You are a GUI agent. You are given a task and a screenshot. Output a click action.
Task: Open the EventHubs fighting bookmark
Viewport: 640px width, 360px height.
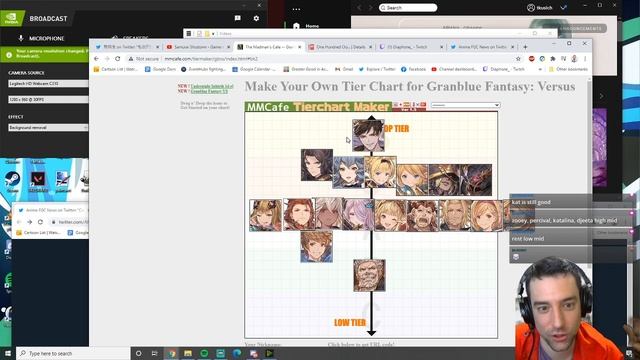203,69
